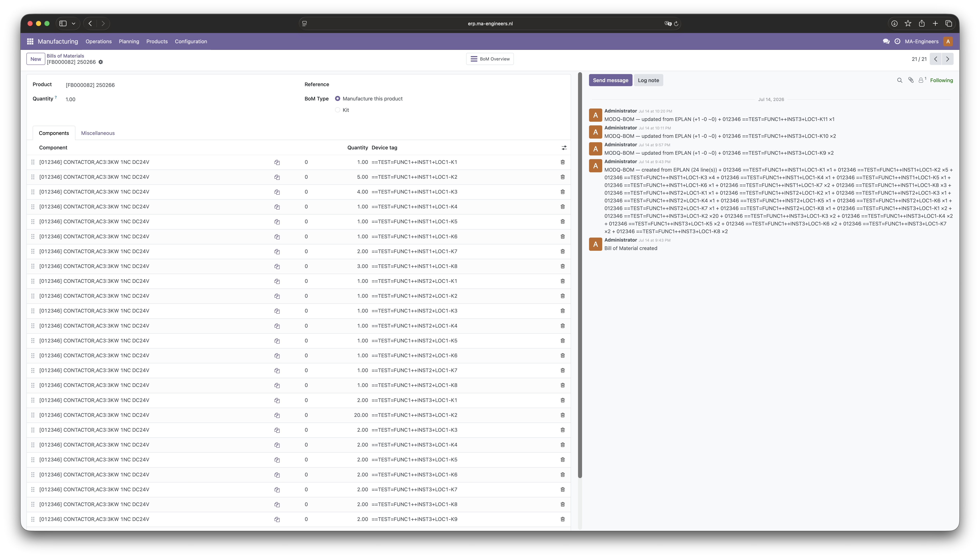Open the BoM Overview button
980x558 pixels.
tap(490, 59)
